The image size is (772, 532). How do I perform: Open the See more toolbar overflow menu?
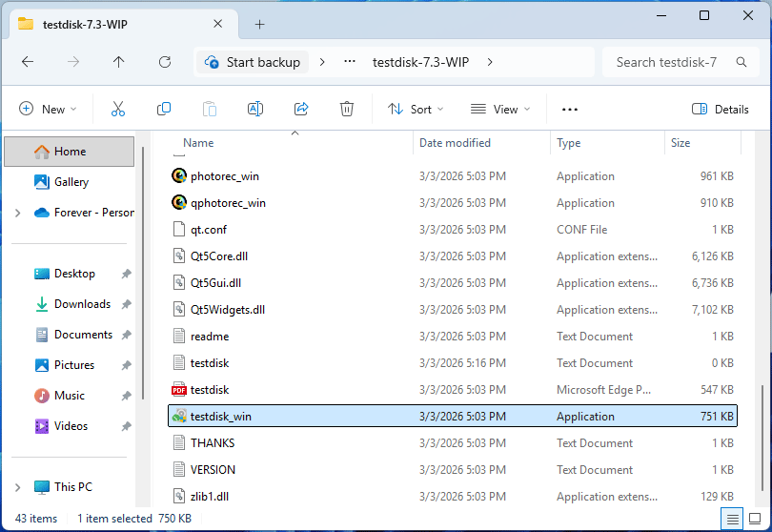pos(570,110)
